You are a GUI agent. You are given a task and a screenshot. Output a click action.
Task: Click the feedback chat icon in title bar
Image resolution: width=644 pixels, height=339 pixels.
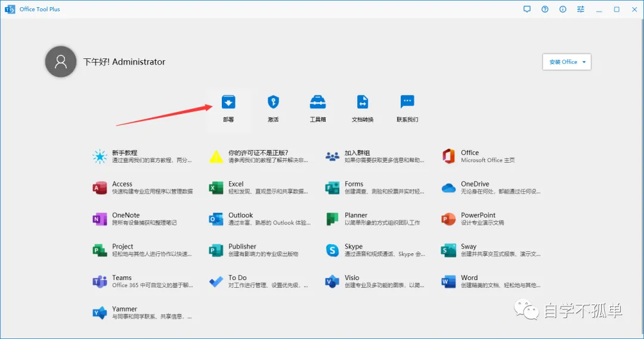[527, 9]
